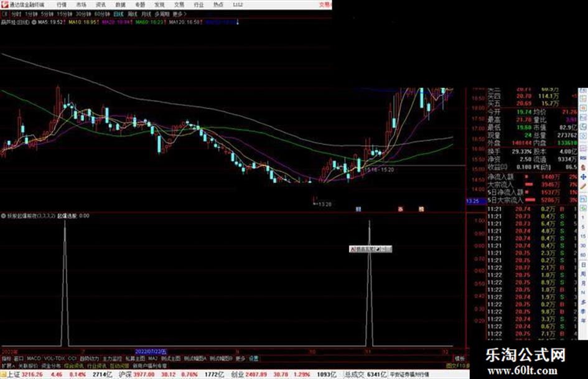The width and height of the screenshot is (588, 379).
Task: Click the sub-indicator panel settings gear
Action: pos(4,216)
